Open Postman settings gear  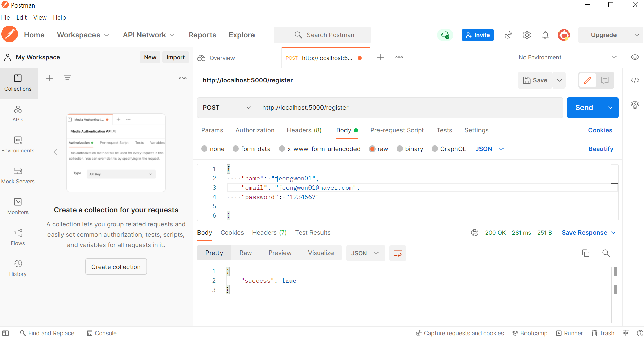click(x=527, y=35)
